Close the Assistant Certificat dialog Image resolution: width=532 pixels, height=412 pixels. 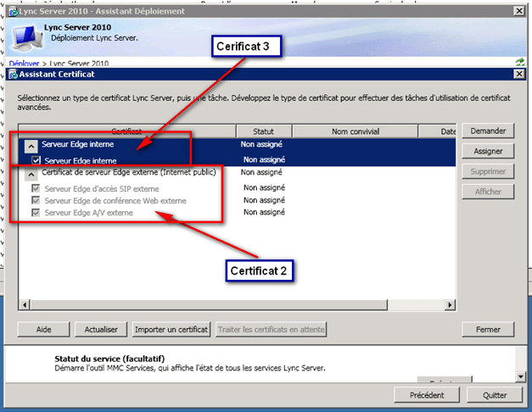518,75
